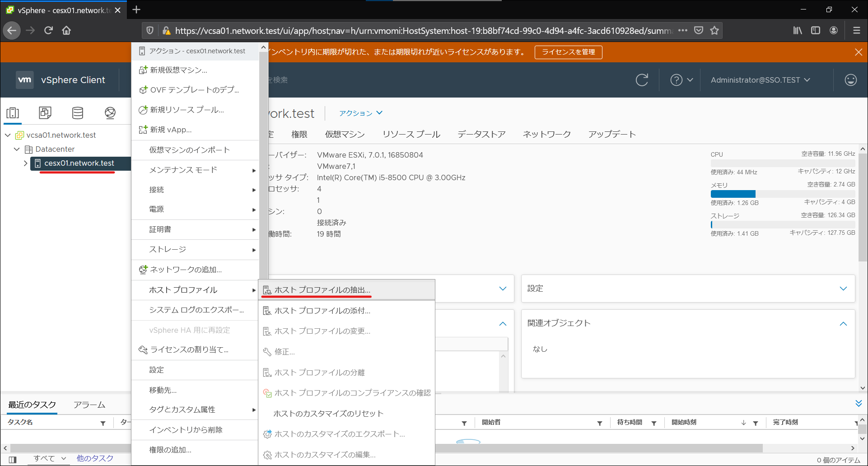Image resolution: width=868 pixels, height=466 pixels.
Task: Click the CPU usage bar
Action: (x=783, y=163)
